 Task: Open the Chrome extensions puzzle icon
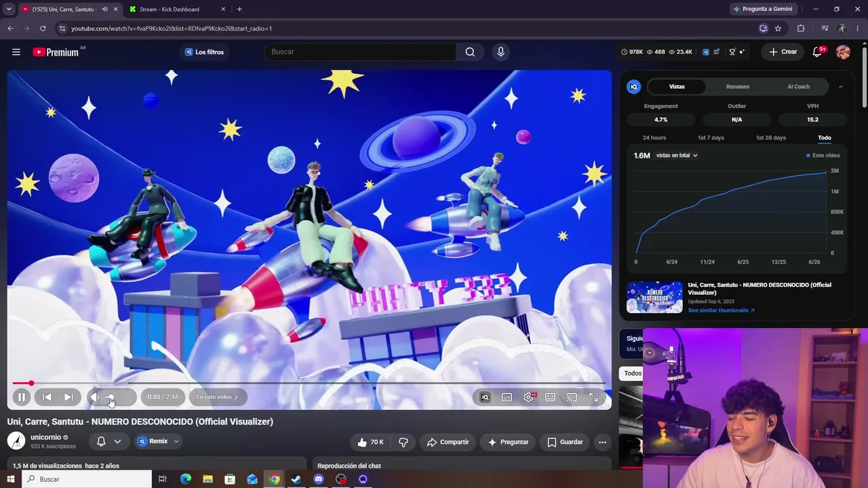[x=801, y=28]
